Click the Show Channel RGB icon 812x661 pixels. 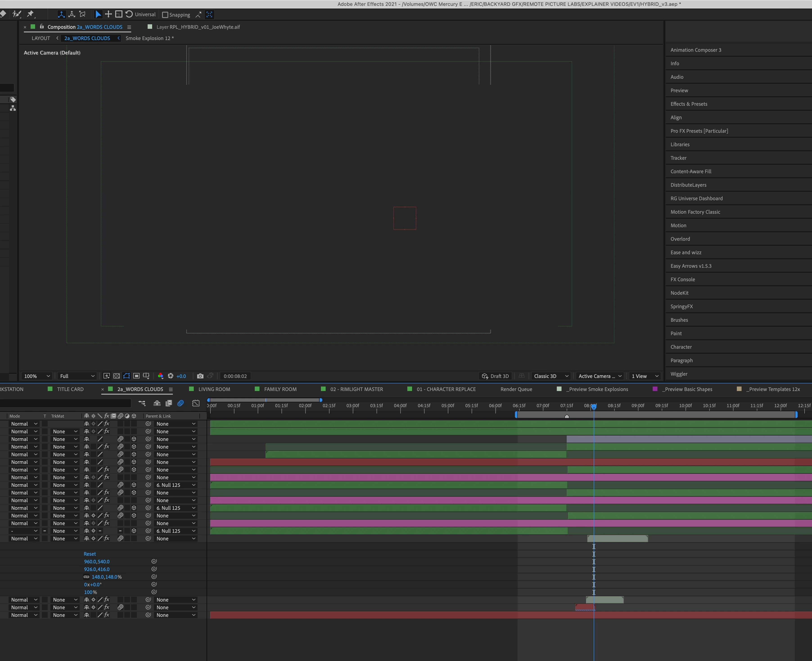pos(160,376)
